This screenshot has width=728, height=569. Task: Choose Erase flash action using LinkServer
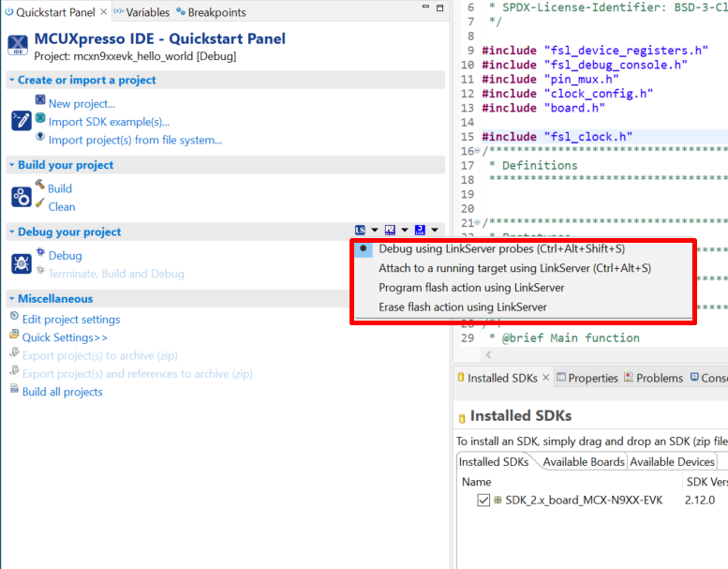click(x=462, y=307)
